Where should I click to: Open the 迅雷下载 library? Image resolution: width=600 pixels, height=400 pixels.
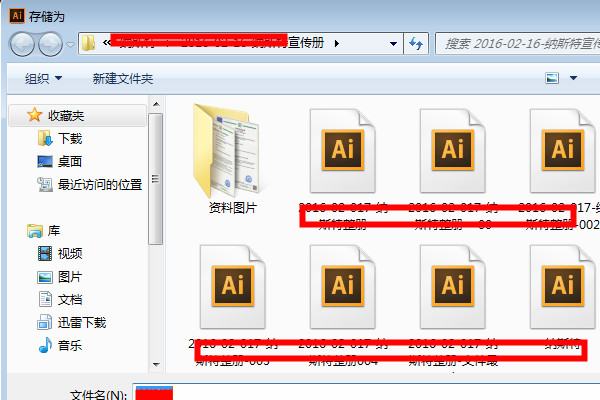(x=72, y=323)
